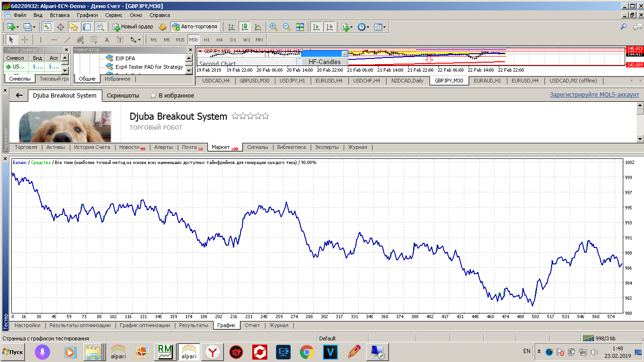
Task: Select the equidistant channel tool
Action: 80,40
